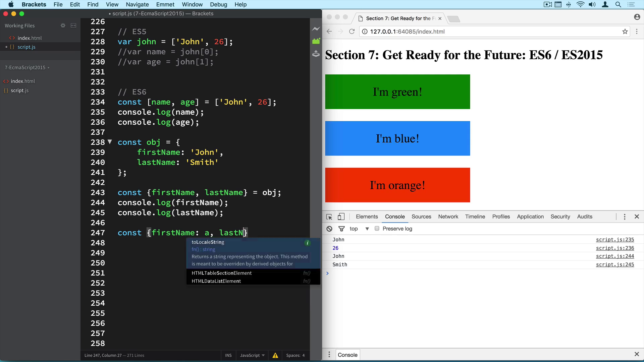
Task: Open Notification Center icon
Action: [x=631, y=4]
